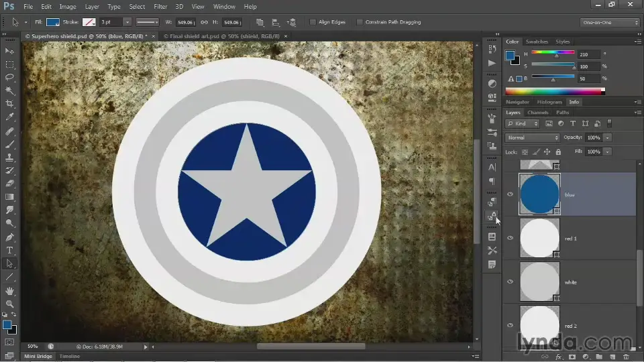This screenshot has height=362, width=644.
Task: Open the Layer menu
Action: tap(92, 7)
